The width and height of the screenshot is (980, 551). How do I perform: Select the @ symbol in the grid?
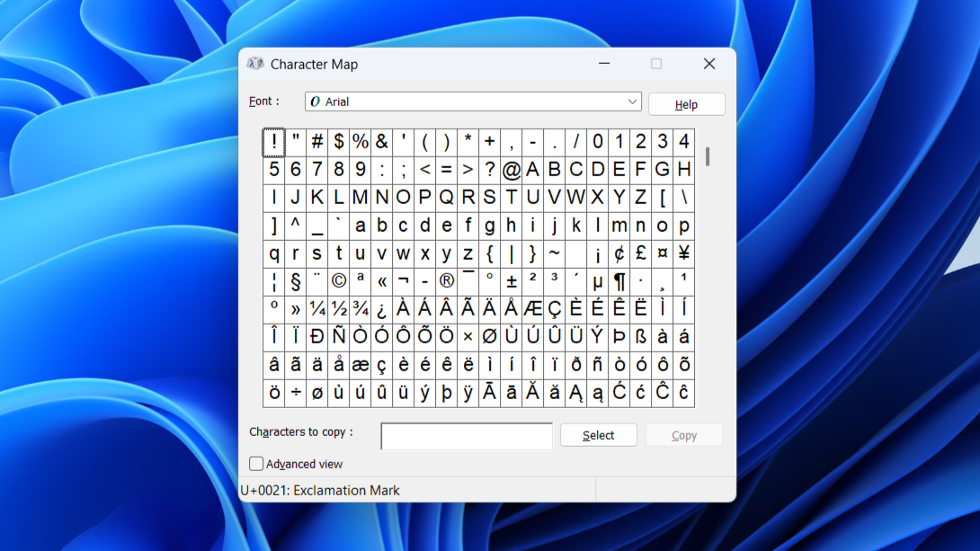(x=512, y=169)
